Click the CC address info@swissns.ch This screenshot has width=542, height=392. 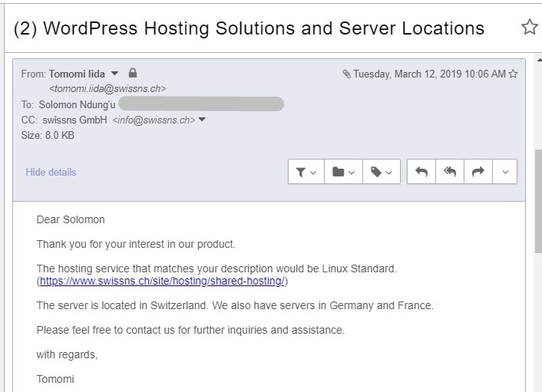tap(154, 120)
